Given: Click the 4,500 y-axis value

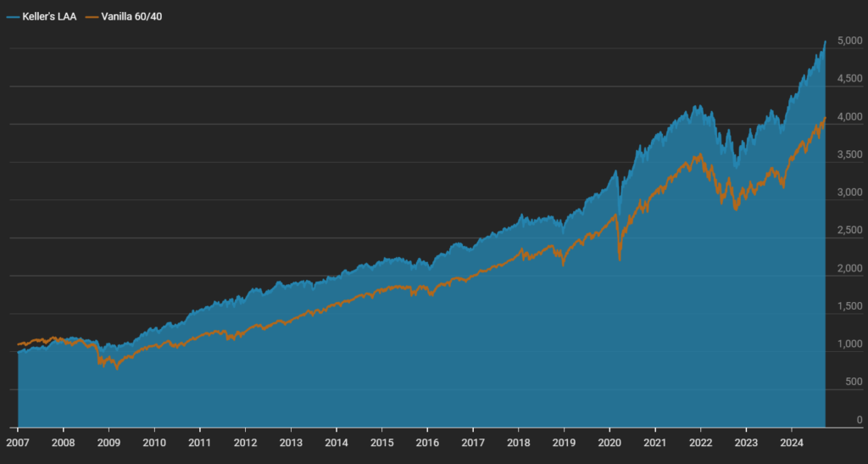Looking at the screenshot, I should [x=849, y=79].
